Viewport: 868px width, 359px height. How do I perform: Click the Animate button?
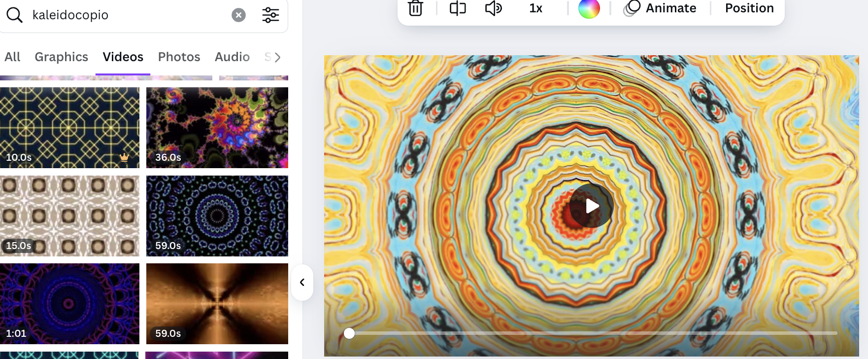(x=660, y=8)
